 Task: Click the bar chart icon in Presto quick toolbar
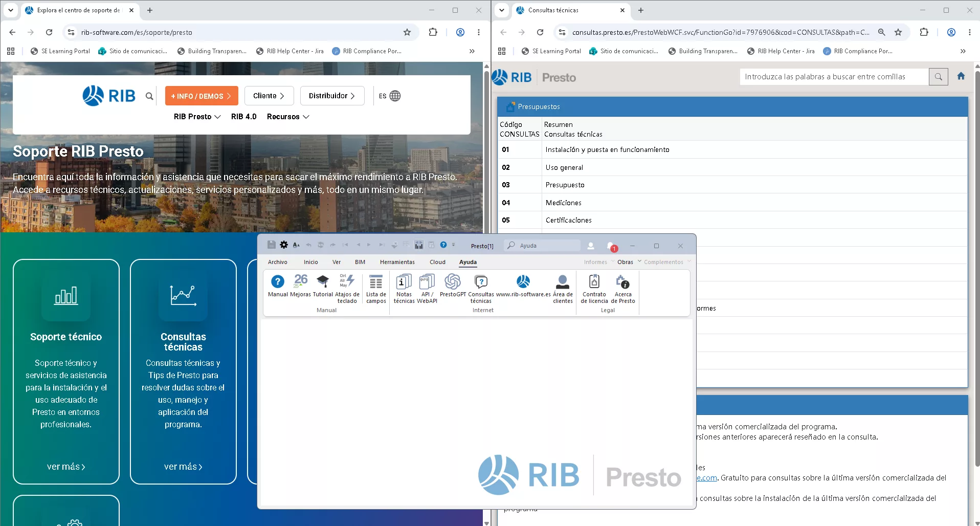(x=419, y=245)
